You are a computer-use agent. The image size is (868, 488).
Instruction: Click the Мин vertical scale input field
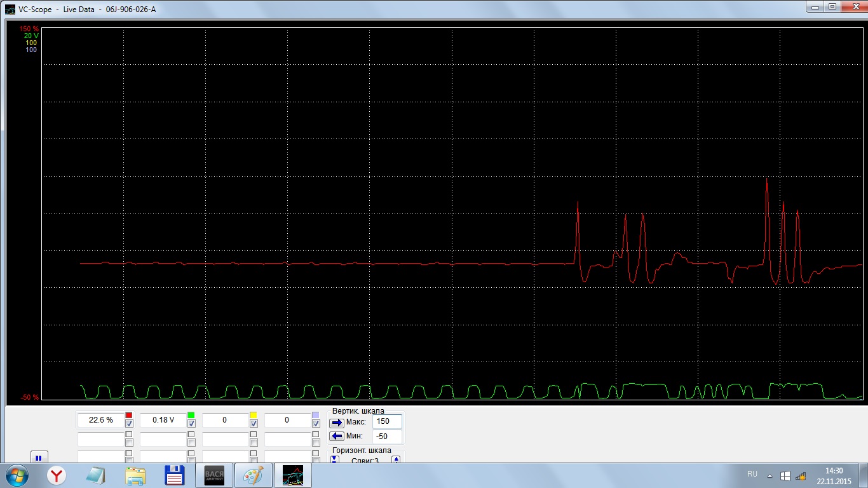coord(386,437)
